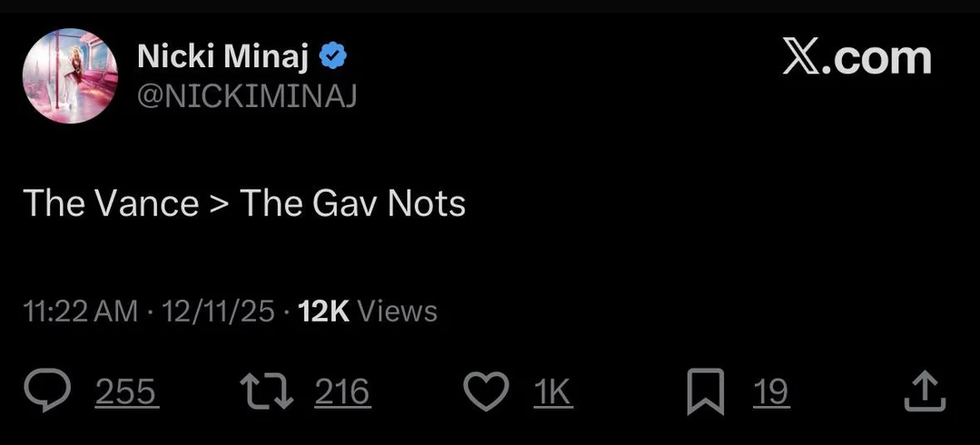Click the Nicki Minaj display name
980x445 pixels.
click(x=222, y=57)
